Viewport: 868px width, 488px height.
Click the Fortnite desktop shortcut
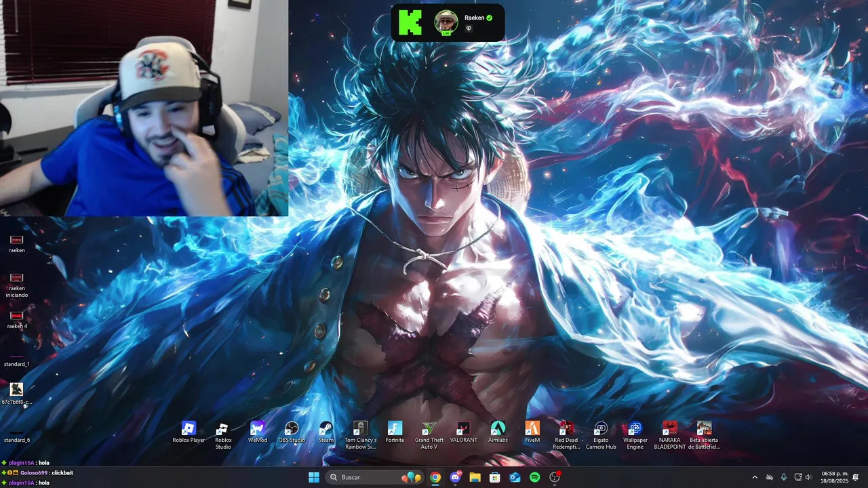[x=395, y=432]
